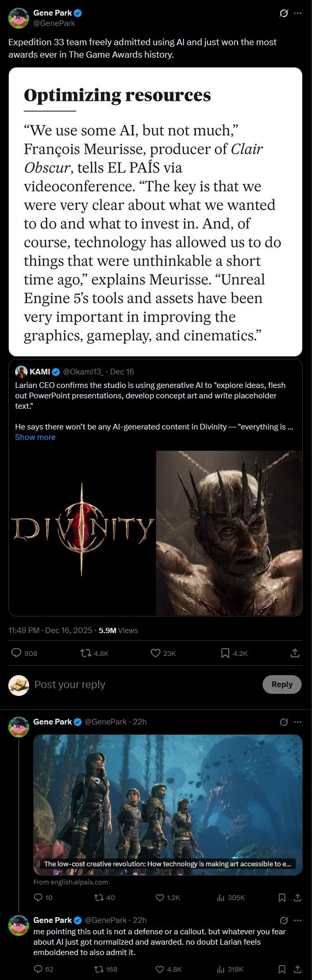Click the 5.9M Views count
This screenshot has width=312, height=980.
coord(118,630)
